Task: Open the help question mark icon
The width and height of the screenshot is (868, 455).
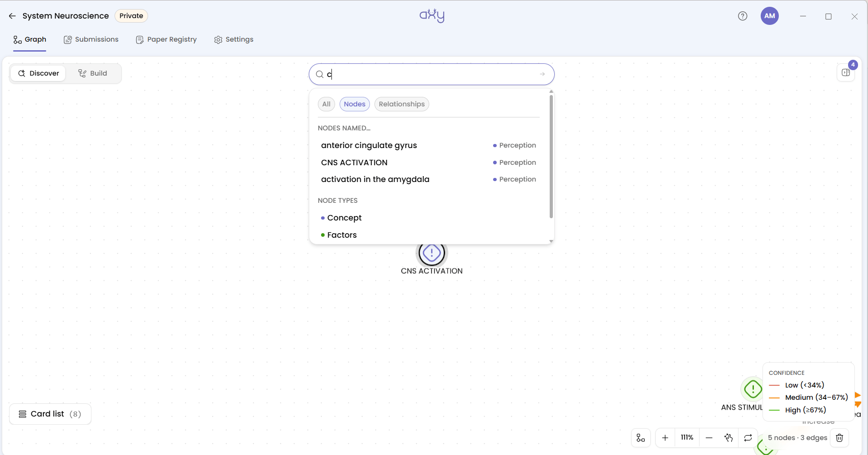Action: (743, 16)
